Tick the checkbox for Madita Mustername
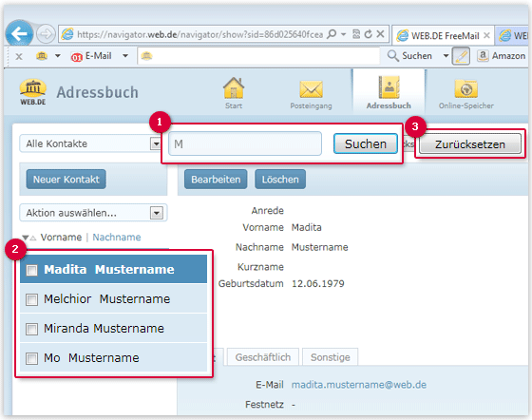This screenshot has height=420, width=532. pos(32,270)
